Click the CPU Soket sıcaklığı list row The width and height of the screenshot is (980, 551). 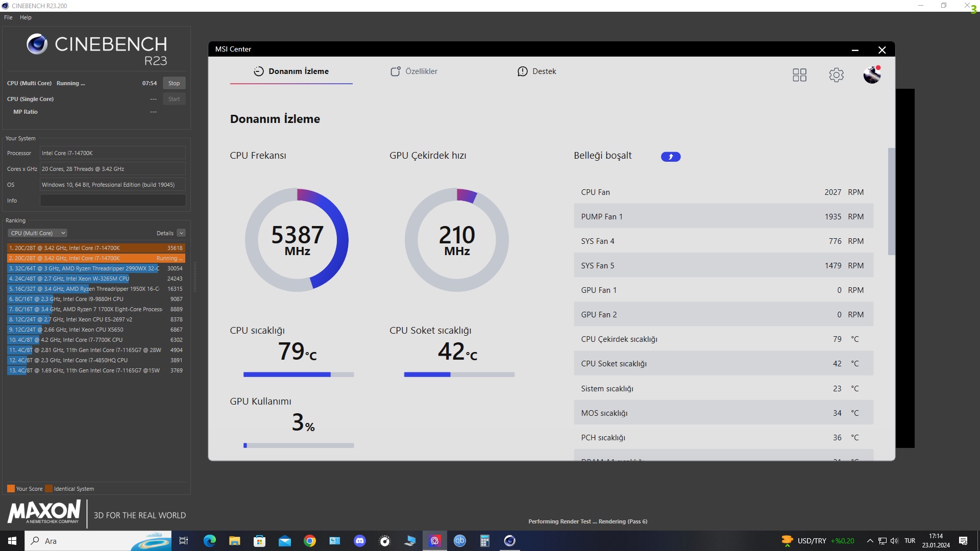(723, 364)
